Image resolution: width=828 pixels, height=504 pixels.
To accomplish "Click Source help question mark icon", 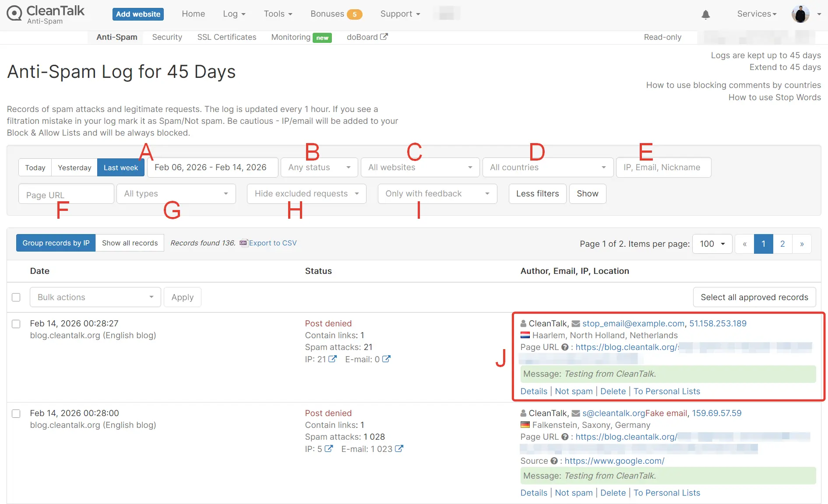I will pos(554,461).
